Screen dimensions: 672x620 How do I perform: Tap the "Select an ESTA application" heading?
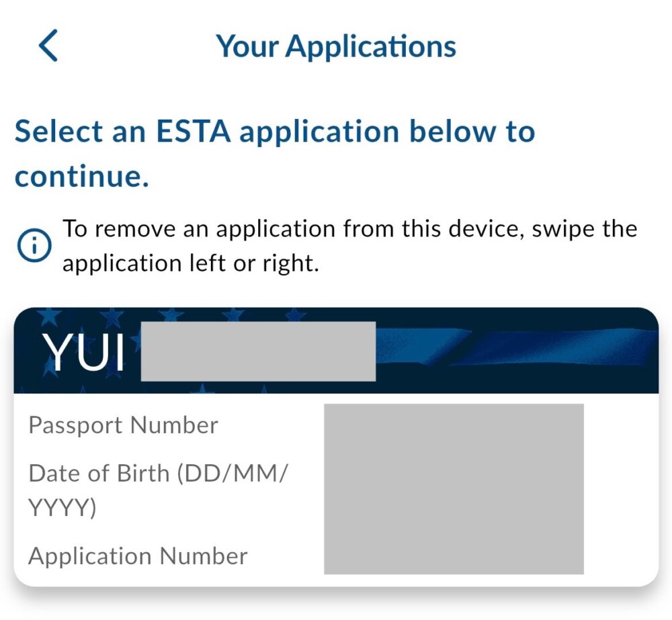point(274,131)
